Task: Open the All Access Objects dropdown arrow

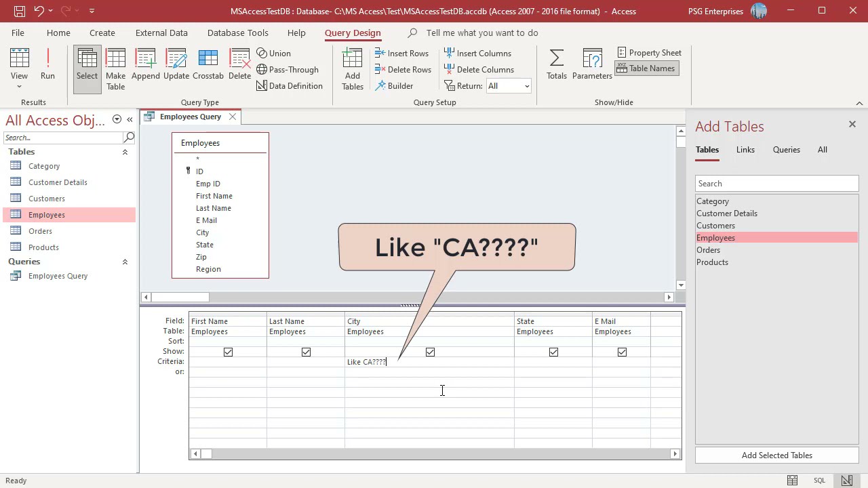Action: [117, 119]
